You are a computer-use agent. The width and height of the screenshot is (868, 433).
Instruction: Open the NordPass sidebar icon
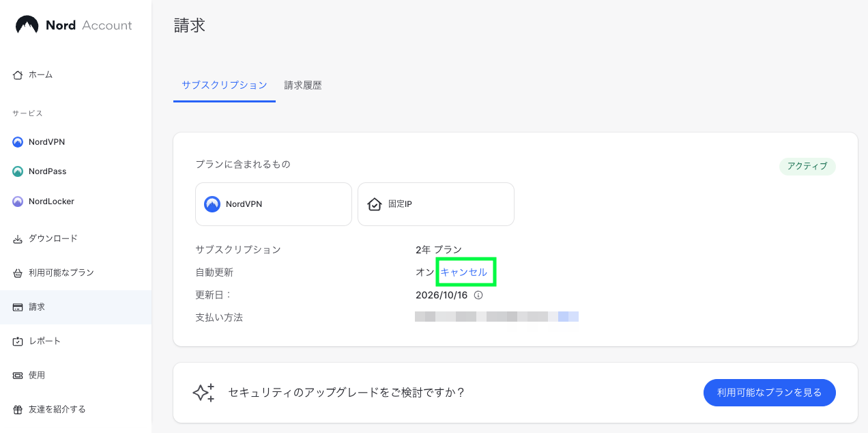point(18,171)
